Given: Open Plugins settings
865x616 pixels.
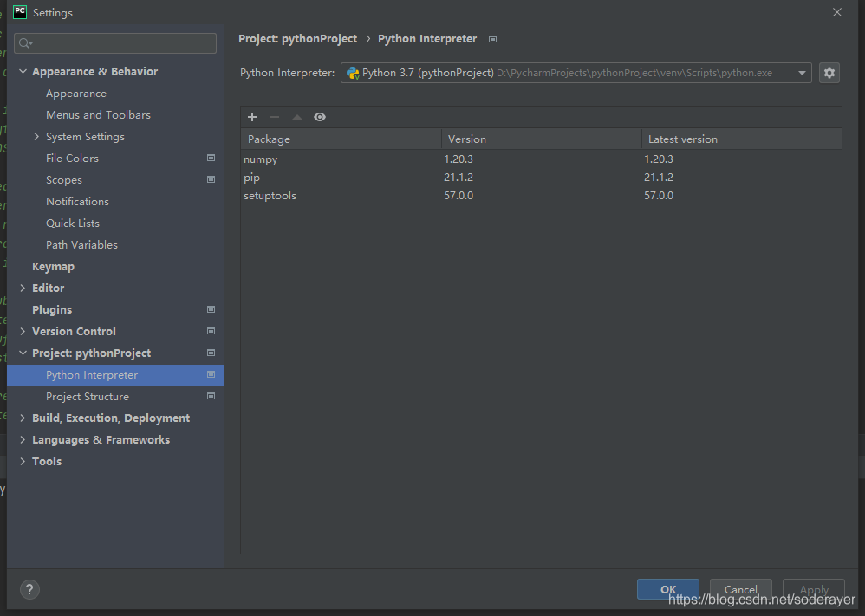Looking at the screenshot, I should point(52,310).
